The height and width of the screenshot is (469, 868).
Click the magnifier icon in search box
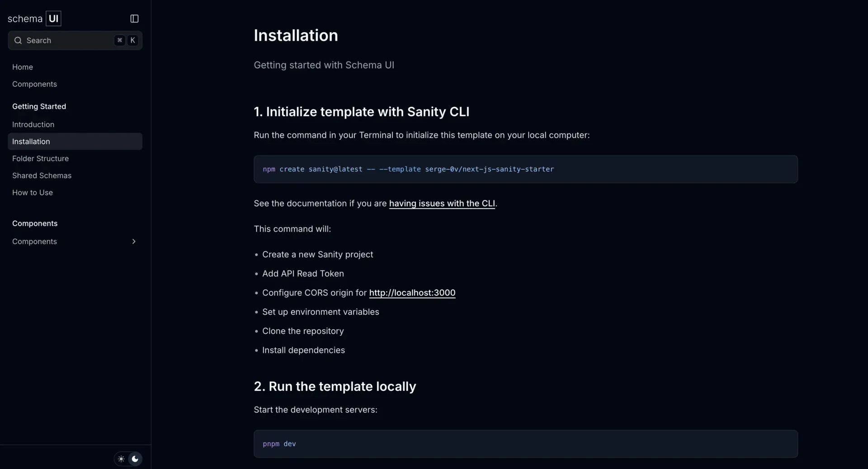tap(18, 40)
